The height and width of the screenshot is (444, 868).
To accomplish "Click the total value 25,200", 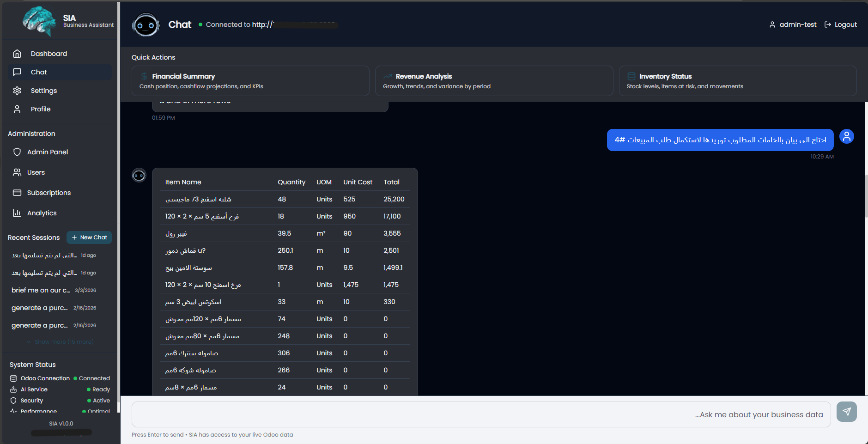I will coord(394,199).
